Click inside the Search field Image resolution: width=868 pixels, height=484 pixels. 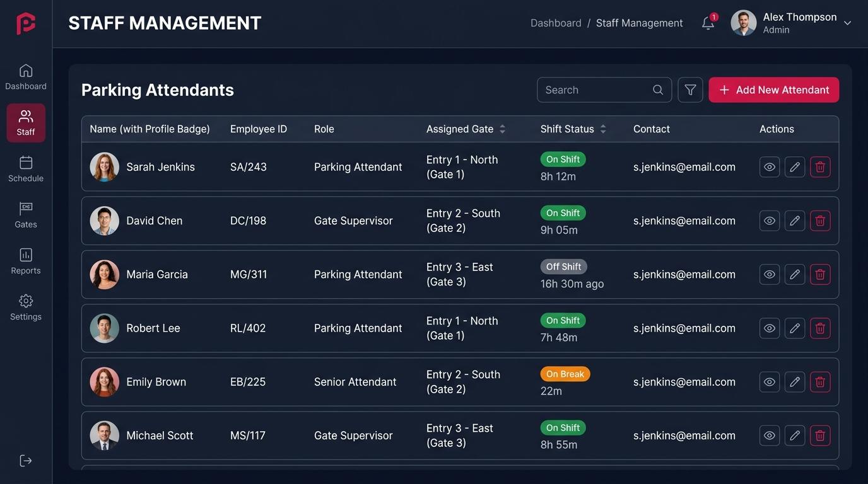604,90
